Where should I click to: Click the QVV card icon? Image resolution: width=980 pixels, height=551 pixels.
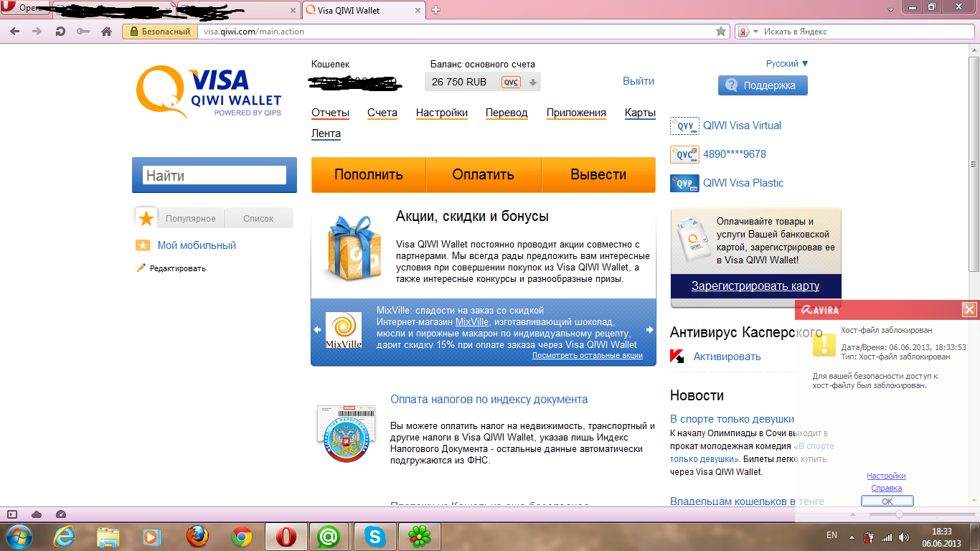pos(684,126)
